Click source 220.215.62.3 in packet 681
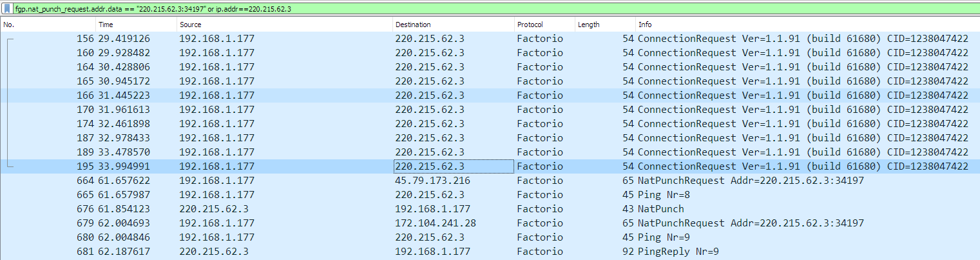Image resolution: width=980 pixels, height=260 pixels. [x=214, y=251]
